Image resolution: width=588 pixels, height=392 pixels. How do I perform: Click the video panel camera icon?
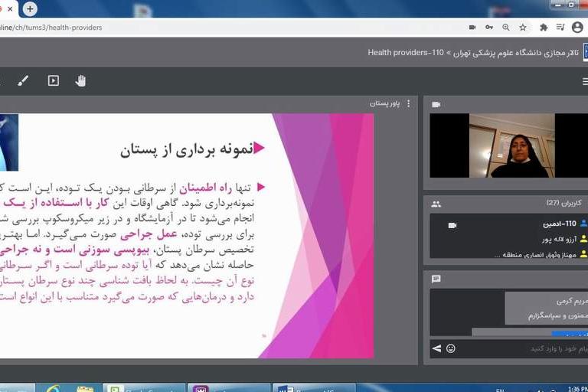pos(436,104)
